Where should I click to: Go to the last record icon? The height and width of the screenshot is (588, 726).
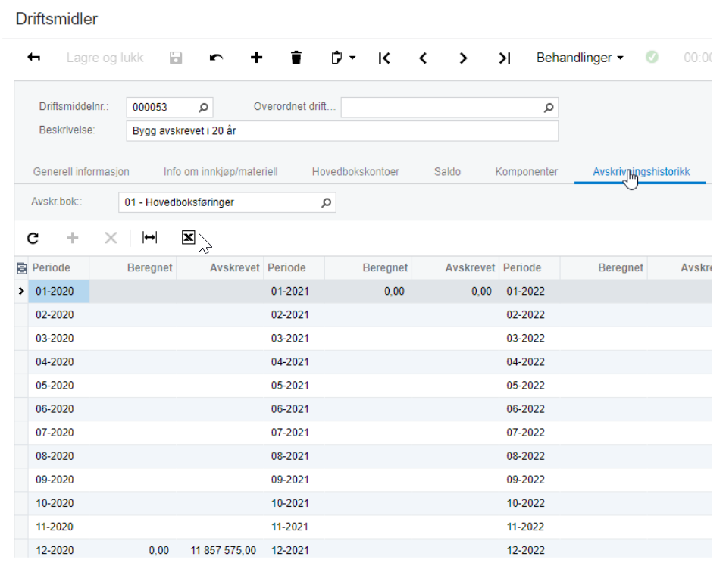[x=504, y=58]
